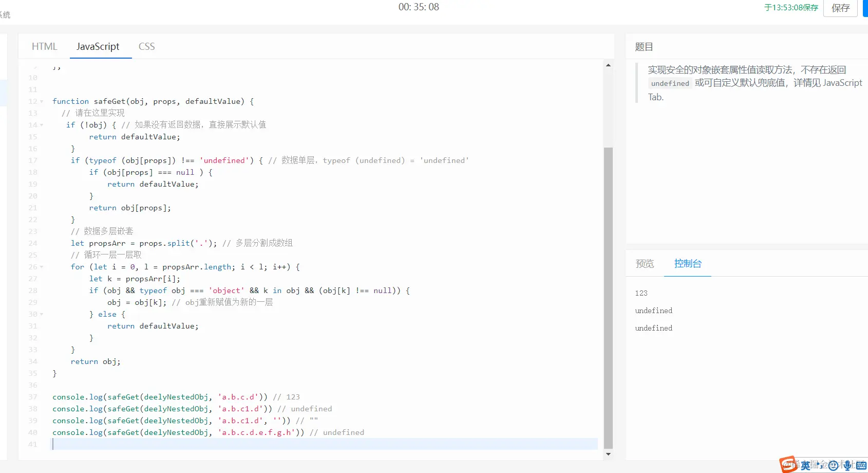The width and height of the screenshot is (868, 473).
Task: Click the propsArr split statement on line 24
Action: (144, 243)
